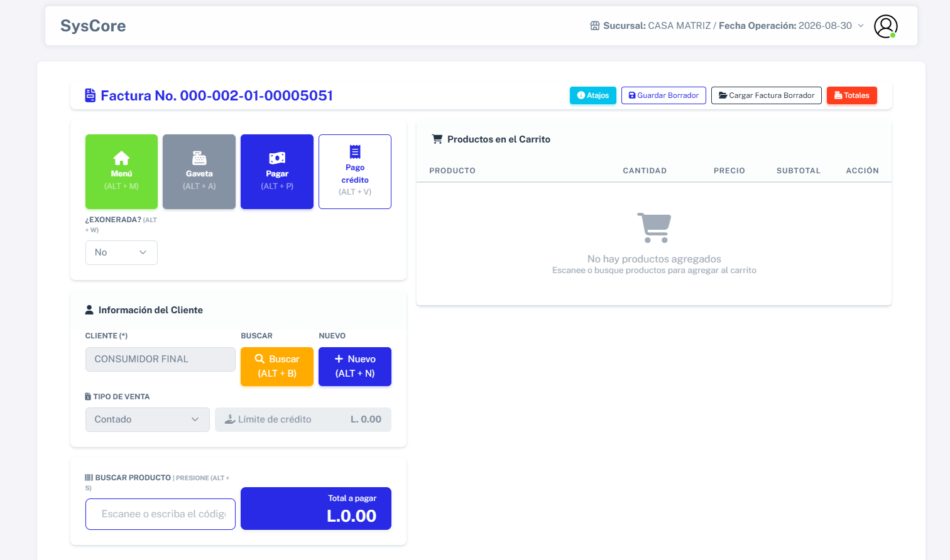Click the SUBTOTAL column header
This screenshot has width=950, height=560.
(x=799, y=171)
